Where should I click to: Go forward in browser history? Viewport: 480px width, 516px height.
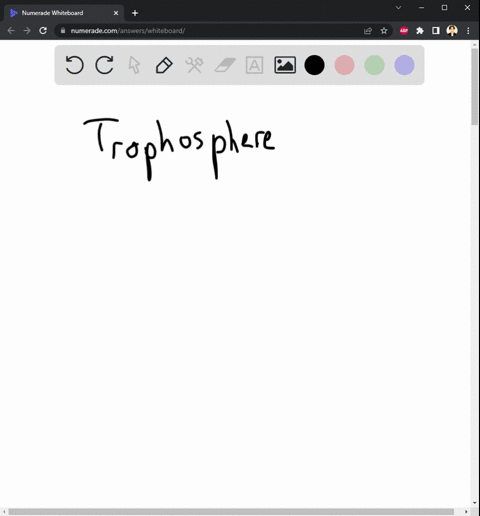(x=27, y=31)
